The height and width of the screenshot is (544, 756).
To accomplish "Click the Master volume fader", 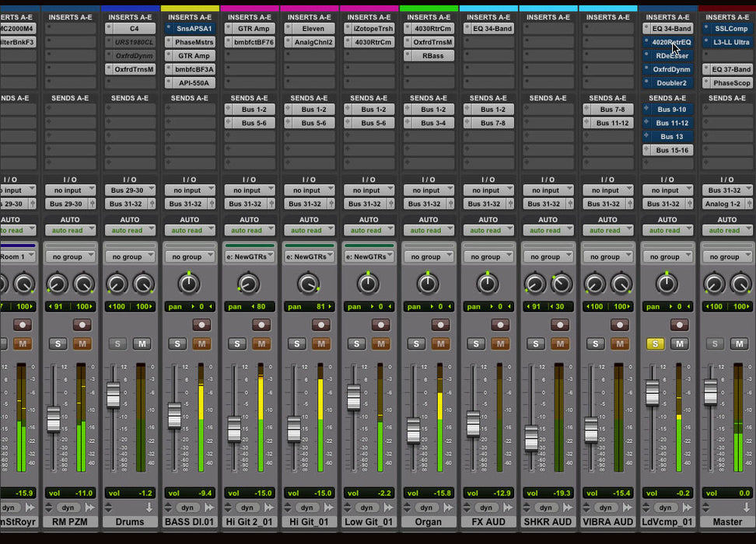I will [x=711, y=392].
